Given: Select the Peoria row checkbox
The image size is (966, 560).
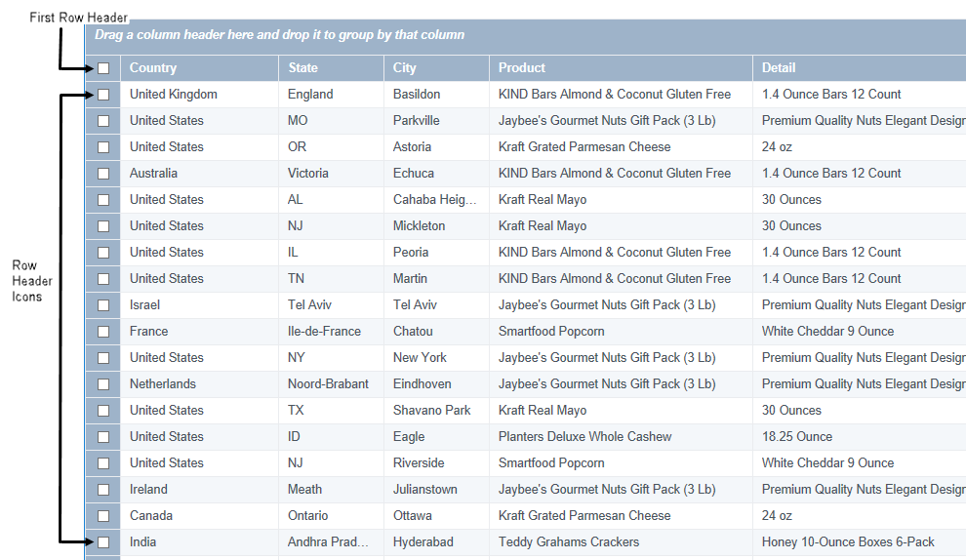Looking at the screenshot, I should click(103, 253).
